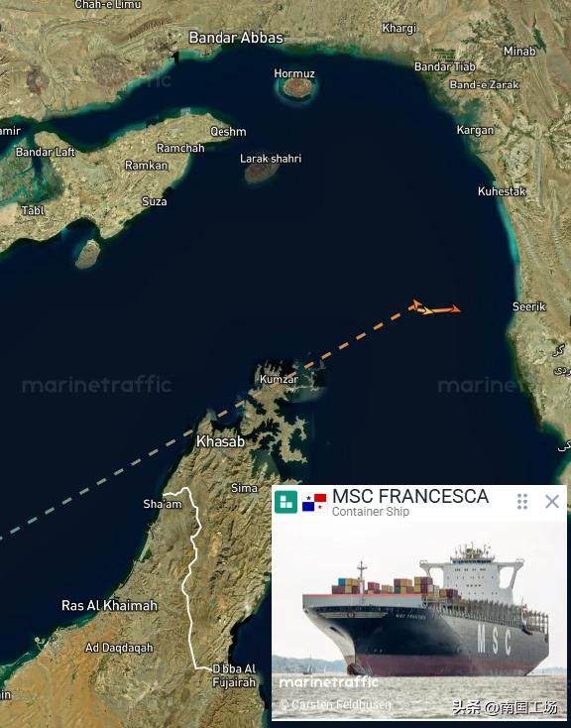Click the Dibba Al Fujairah label
The width and height of the screenshot is (571, 728).
point(234,675)
